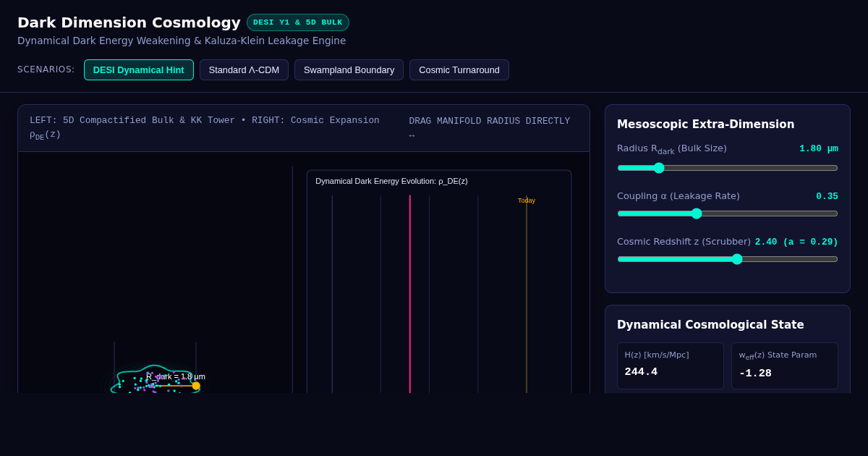The height and width of the screenshot is (456, 868).
Task: Set the Coupling α leakage rate slider
Action: pos(728,214)
